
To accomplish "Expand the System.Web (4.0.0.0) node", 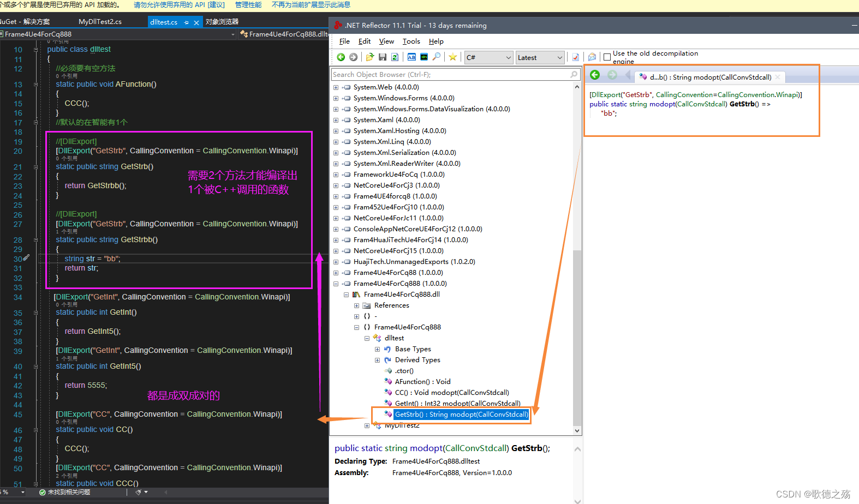I will pos(336,87).
